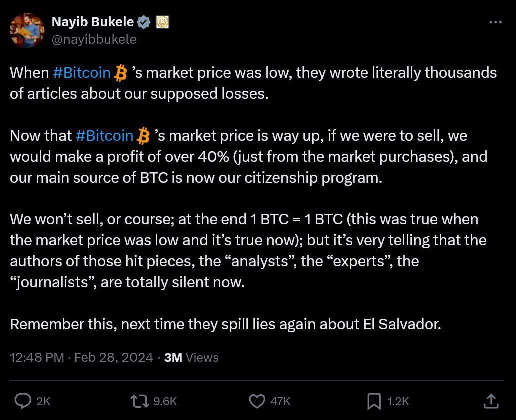Open the share icon at bottom right
The height and width of the screenshot is (420, 516).
(x=491, y=401)
